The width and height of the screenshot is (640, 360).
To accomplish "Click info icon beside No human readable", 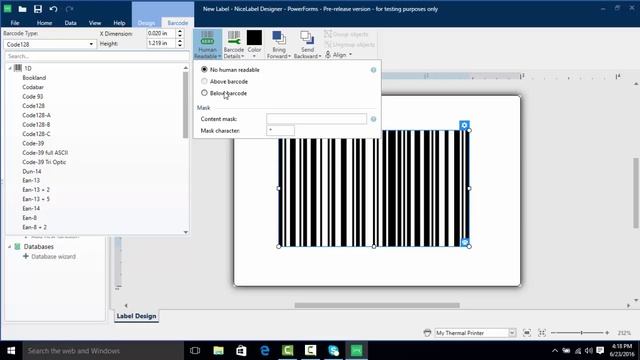I will [373, 70].
